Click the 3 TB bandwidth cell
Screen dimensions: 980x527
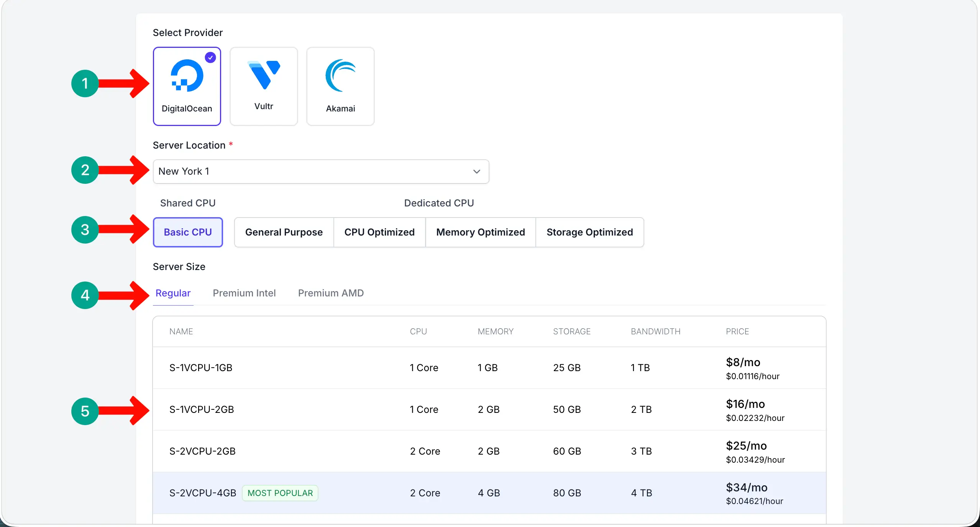[x=641, y=451]
